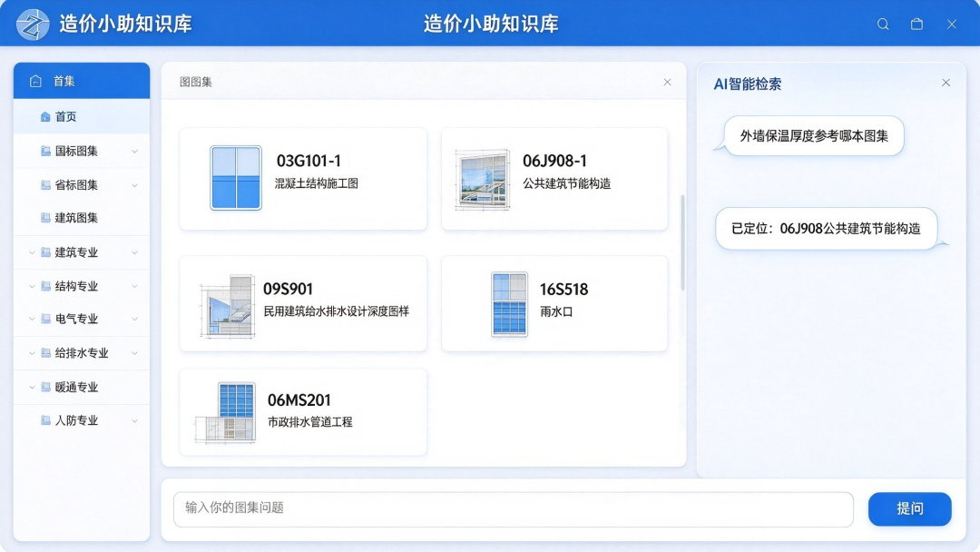Open the 雨水口 card title
This screenshot has width=980, height=552.
[556, 311]
